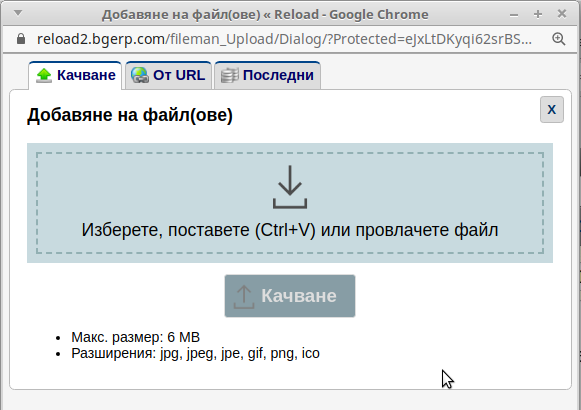The width and height of the screenshot is (581, 410).
Task: Close the Chrome popup window
Action: [x=562, y=14]
